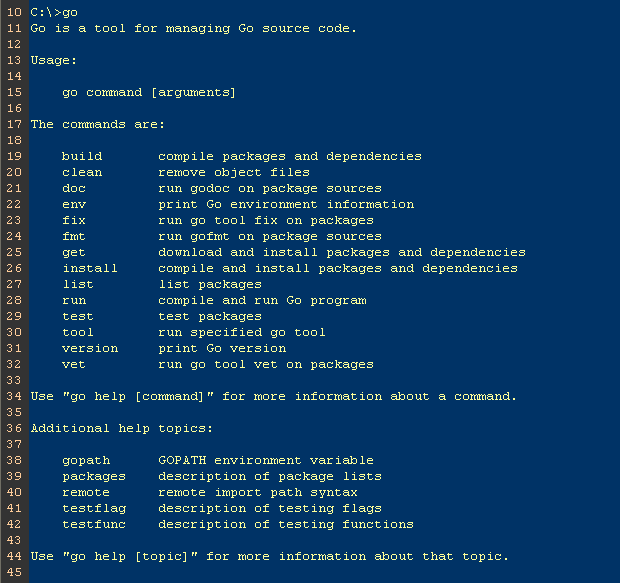
Task: Place cursor on the 'install' command
Action: pos(90,268)
